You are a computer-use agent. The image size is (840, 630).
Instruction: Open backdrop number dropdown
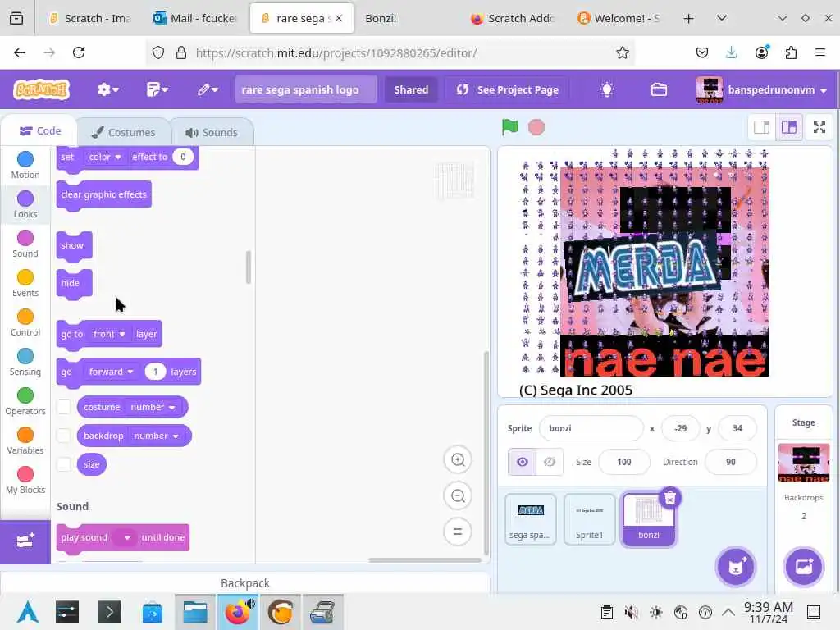[x=157, y=436]
